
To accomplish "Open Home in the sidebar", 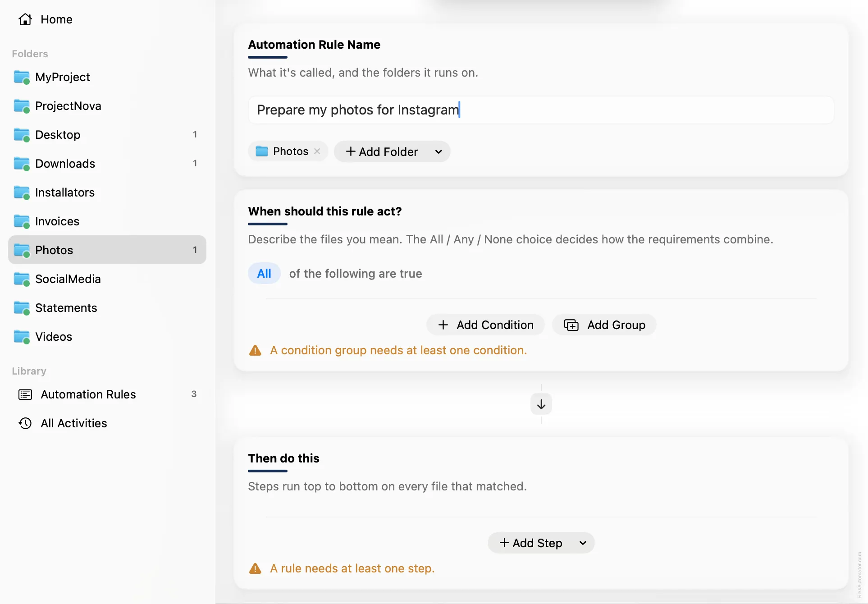I will 107,19.
